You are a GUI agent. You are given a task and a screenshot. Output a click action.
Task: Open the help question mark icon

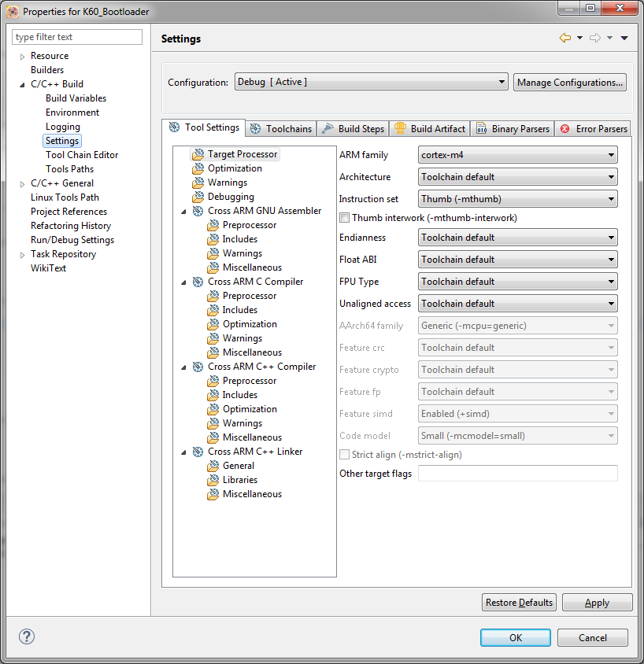point(27,636)
